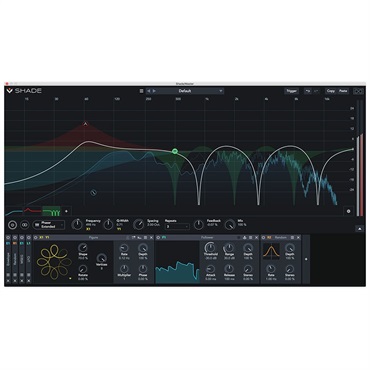Image resolution: width=370 pixels, height=370 pixels.
Task: Open the Phaser Extended filter type dropdown
Action: click(x=49, y=225)
